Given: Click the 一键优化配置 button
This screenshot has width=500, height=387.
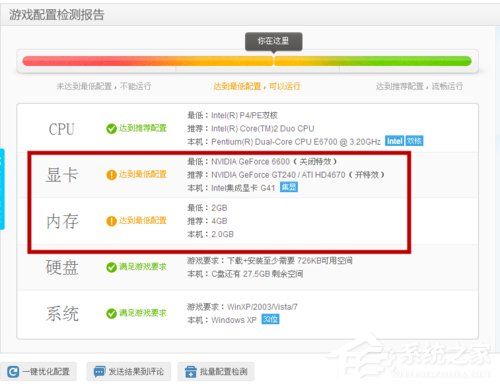Looking at the screenshot, I should [x=38, y=371].
